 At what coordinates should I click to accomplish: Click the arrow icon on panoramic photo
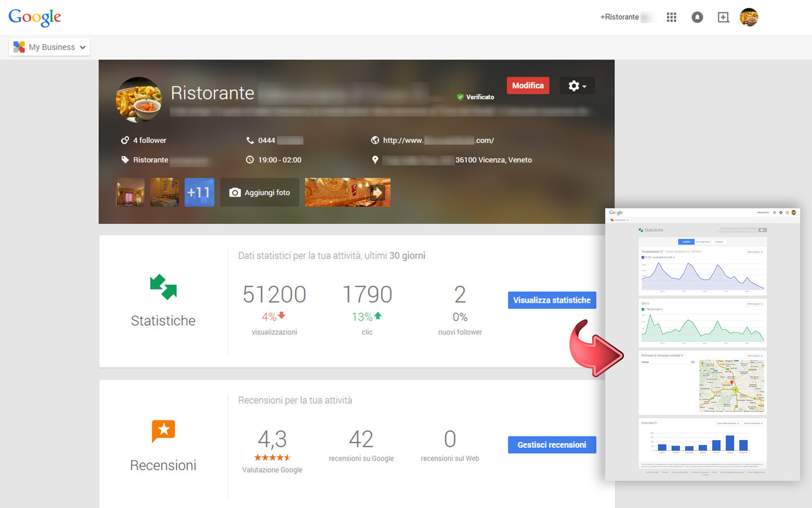pos(377,193)
